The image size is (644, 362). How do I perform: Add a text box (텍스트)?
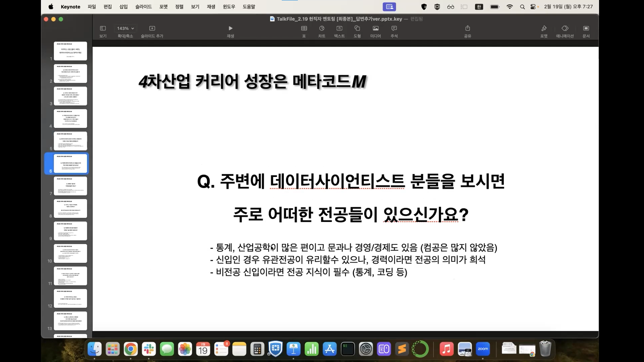point(339,28)
